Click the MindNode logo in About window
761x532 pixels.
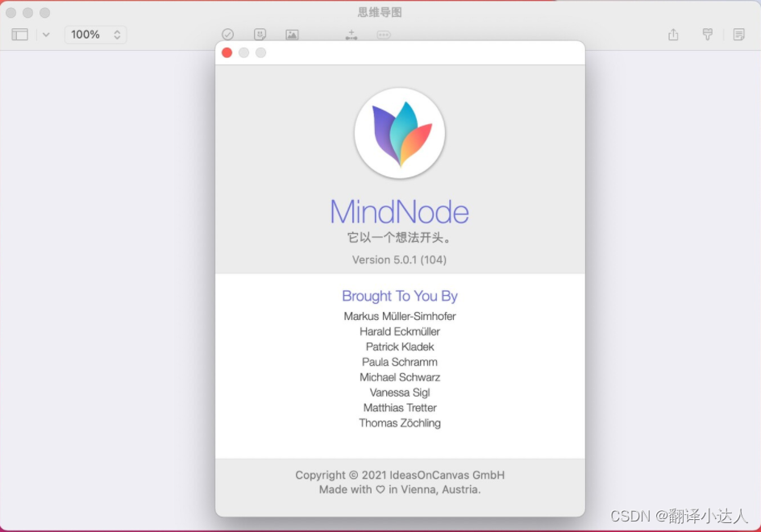(400, 133)
